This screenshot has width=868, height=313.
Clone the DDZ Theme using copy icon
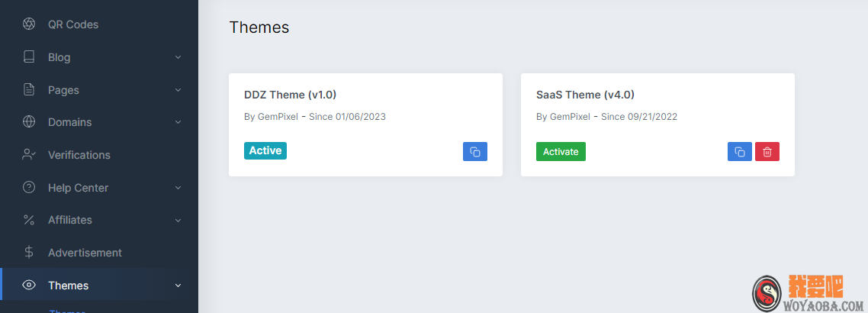(x=474, y=152)
